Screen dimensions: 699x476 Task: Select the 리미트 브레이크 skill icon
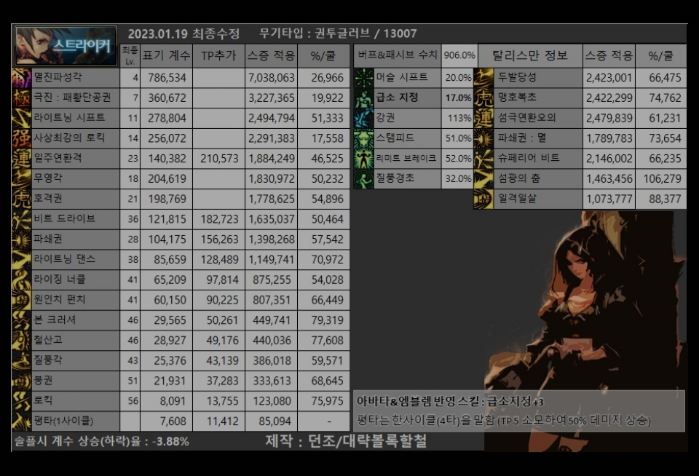pyautogui.click(x=364, y=158)
